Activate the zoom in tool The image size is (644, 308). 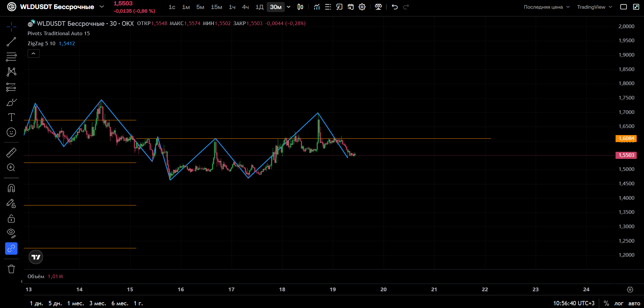11,168
